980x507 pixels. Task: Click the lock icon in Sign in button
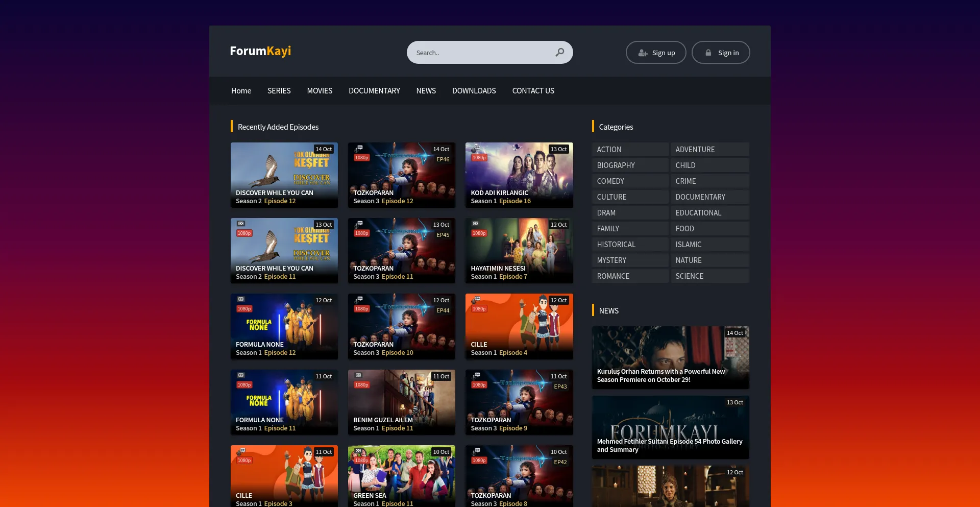[x=708, y=53]
